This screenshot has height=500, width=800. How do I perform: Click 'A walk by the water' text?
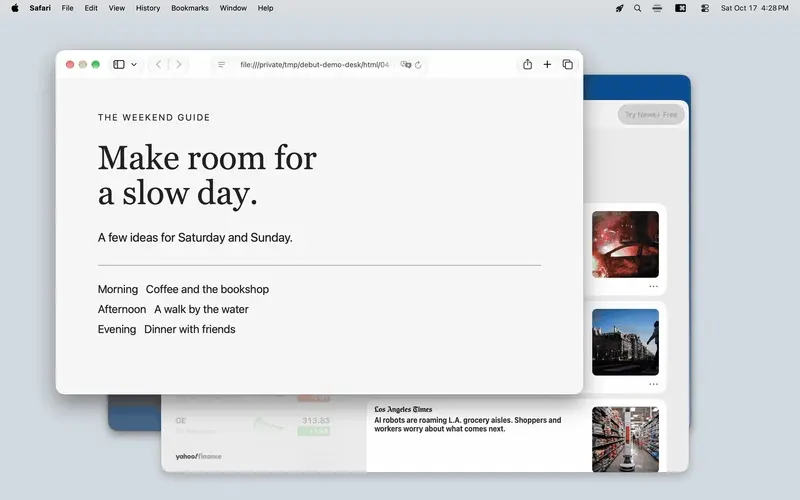tap(201, 309)
